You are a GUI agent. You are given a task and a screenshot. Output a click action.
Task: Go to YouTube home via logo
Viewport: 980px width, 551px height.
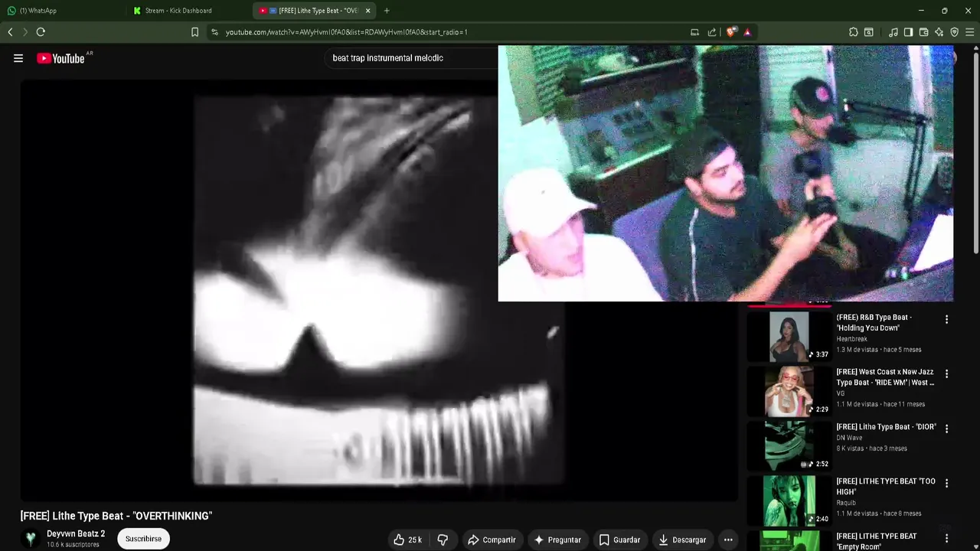pos(60,58)
